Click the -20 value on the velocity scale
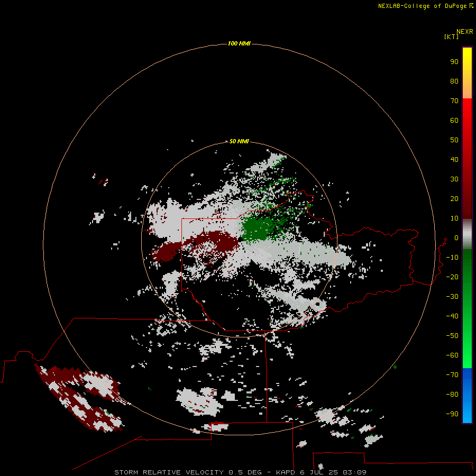The width and height of the screenshot is (476, 476). [x=452, y=277]
